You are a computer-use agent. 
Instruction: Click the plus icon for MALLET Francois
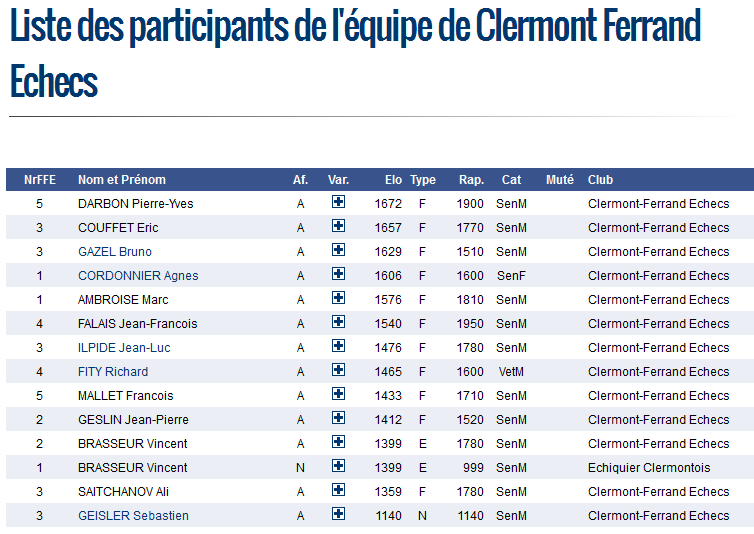pyautogui.click(x=339, y=394)
